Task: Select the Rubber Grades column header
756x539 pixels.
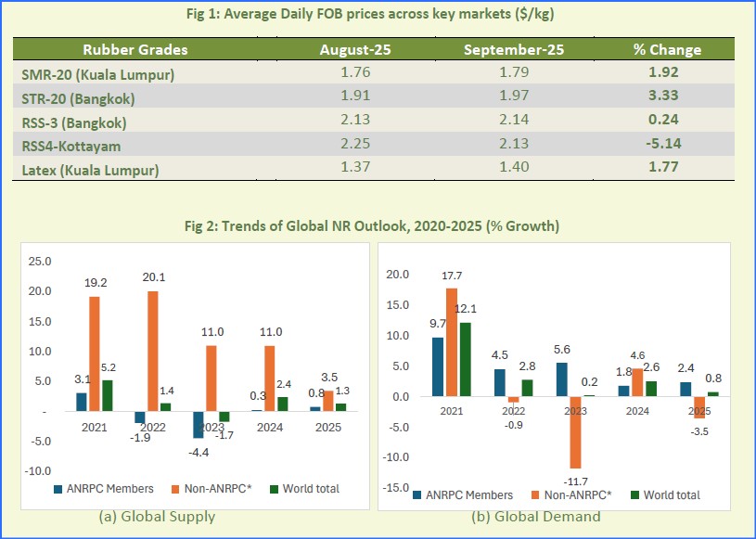Action: (135, 50)
